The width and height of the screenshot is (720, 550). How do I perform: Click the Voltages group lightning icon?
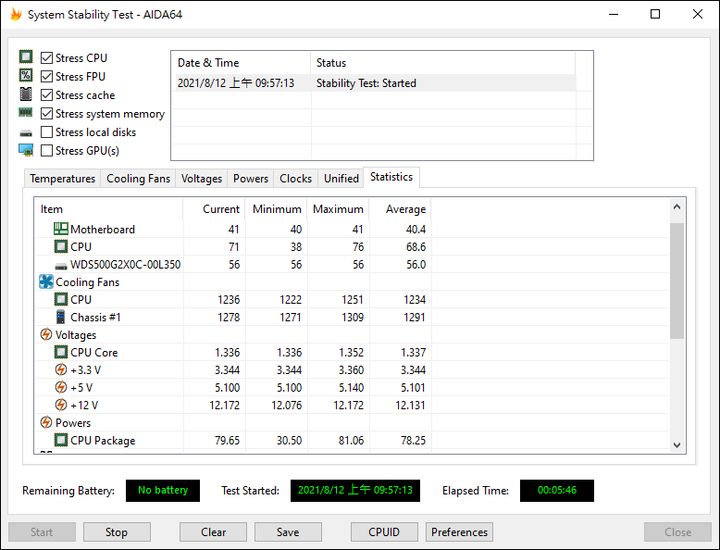46,334
